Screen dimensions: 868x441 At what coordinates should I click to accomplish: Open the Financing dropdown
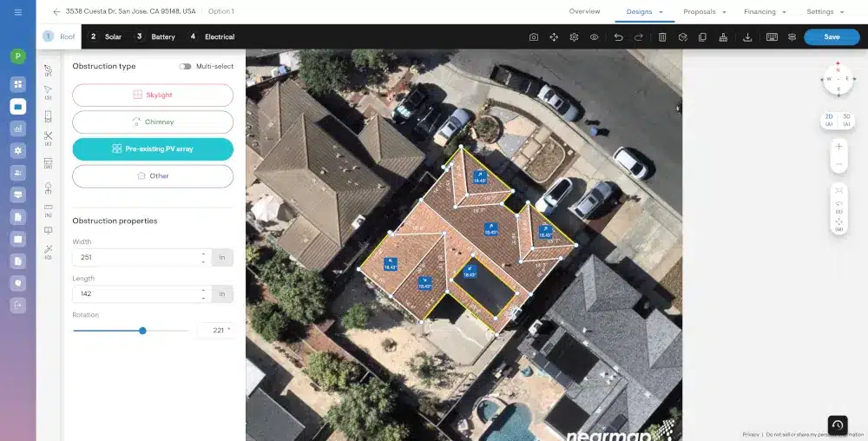765,12
